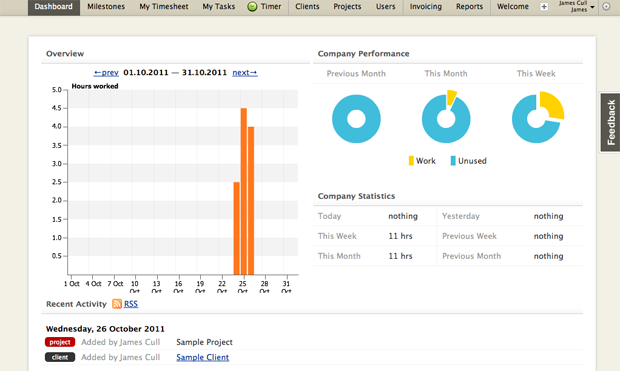Click the 4.0 hour orange bar
Viewport: 620px width, 371px height.
coord(251,201)
